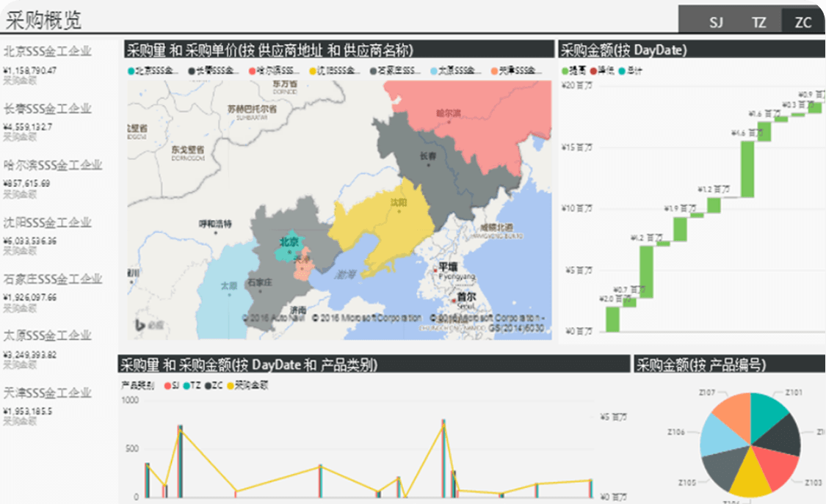Click the 呼和浩特 city label on map
The width and height of the screenshot is (826, 504).
tap(215, 224)
